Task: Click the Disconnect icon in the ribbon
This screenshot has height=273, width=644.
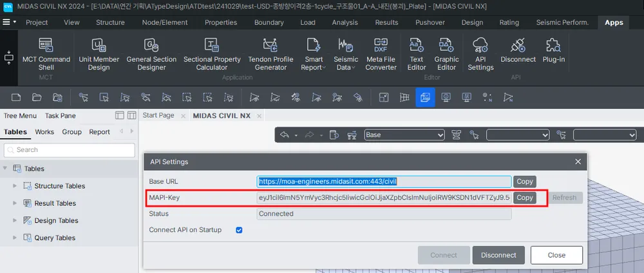Action: (518, 50)
